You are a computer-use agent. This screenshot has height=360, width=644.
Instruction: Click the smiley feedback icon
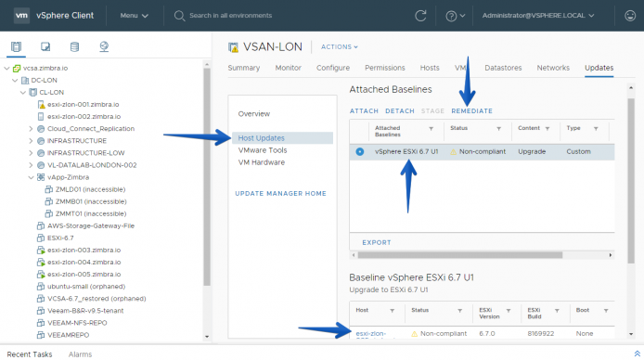[x=630, y=16]
